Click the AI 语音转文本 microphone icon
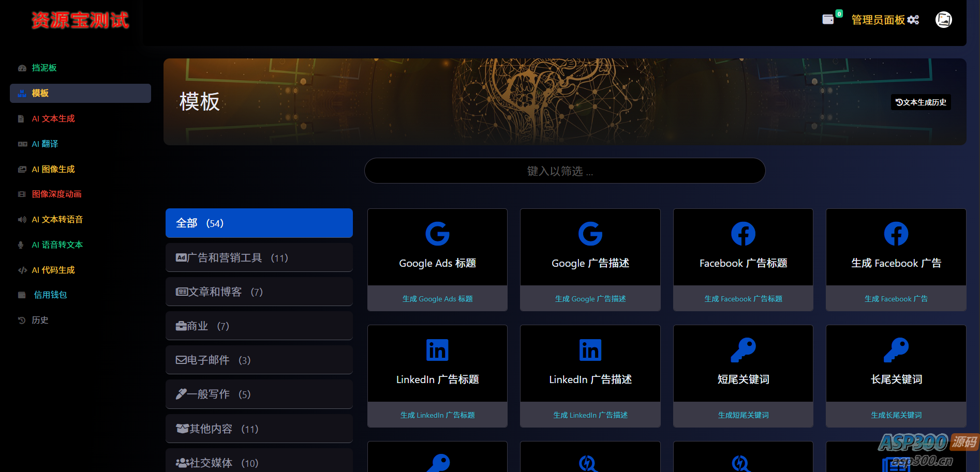Screen dimensions: 980x472 coord(21,245)
